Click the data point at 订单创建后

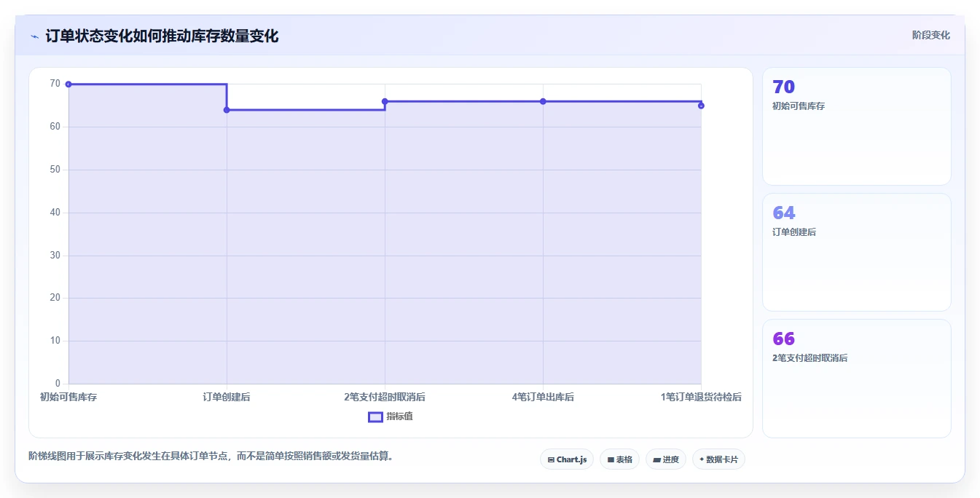point(227,110)
